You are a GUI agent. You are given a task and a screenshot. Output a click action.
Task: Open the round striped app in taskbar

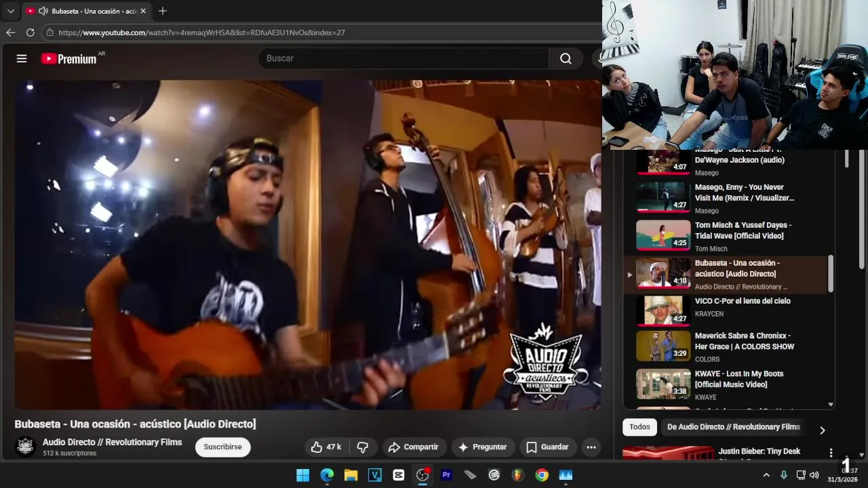(x=494, y=475)
